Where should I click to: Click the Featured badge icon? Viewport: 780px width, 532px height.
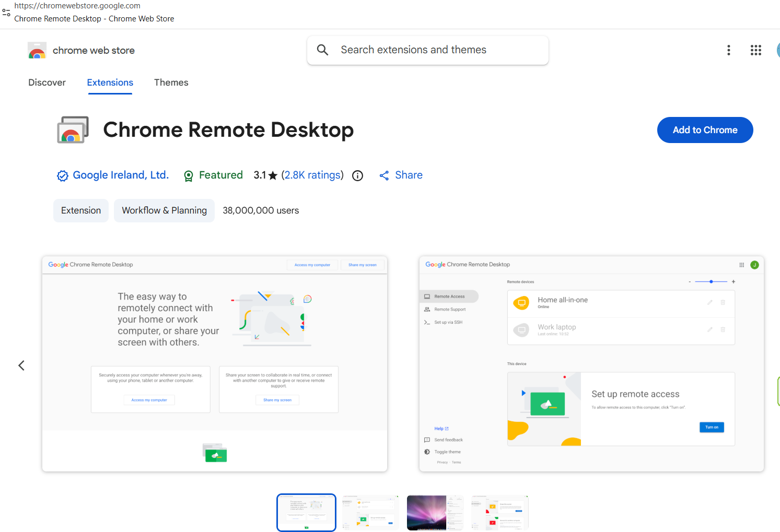(189, 176)
